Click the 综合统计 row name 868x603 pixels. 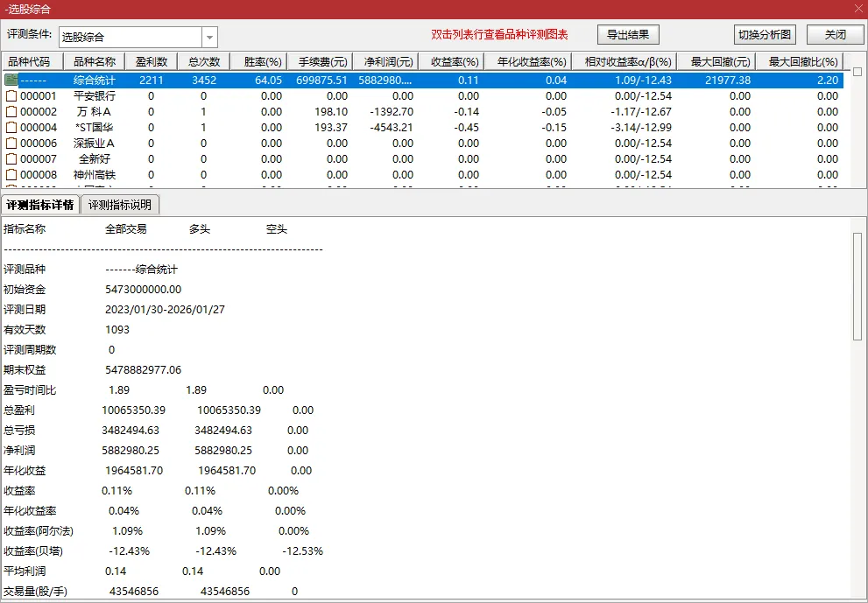point(95,80)
